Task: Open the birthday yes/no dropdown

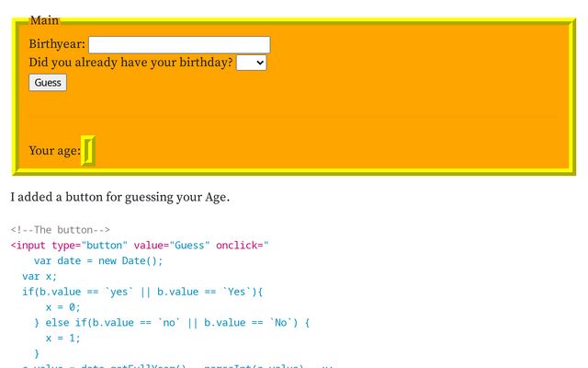Action: pos(251,63)
